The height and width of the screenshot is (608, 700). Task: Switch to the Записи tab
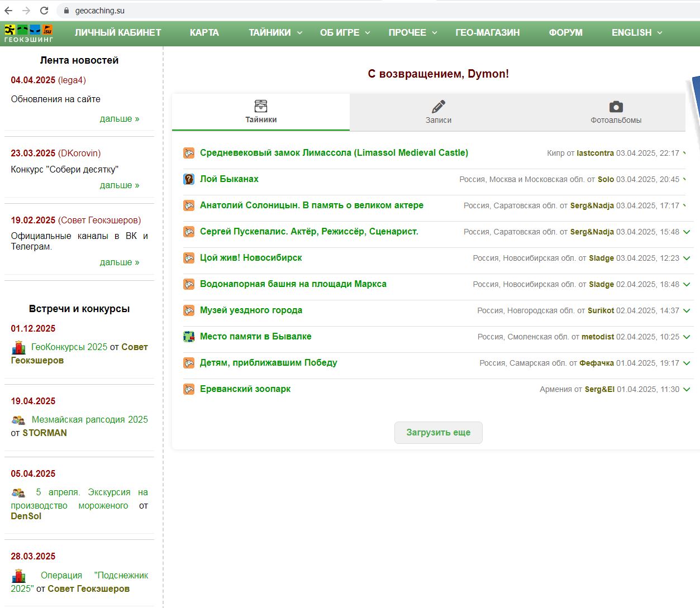439,112
